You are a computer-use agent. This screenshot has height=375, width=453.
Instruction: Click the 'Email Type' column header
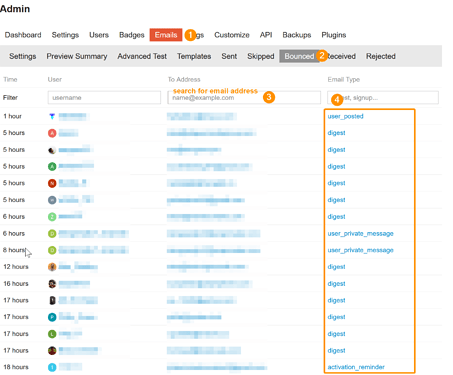(x=344, y=79)
